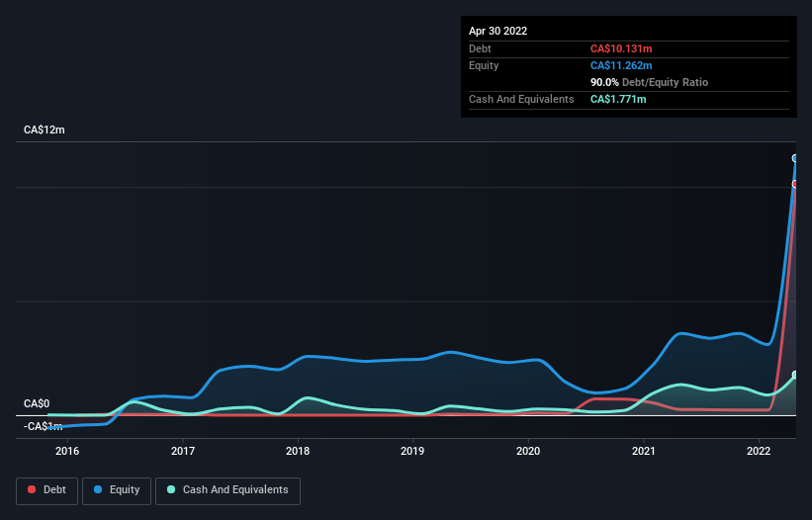812x520 pixels.
Task: Toggle the Equity legend button
Action: [117, 490]
